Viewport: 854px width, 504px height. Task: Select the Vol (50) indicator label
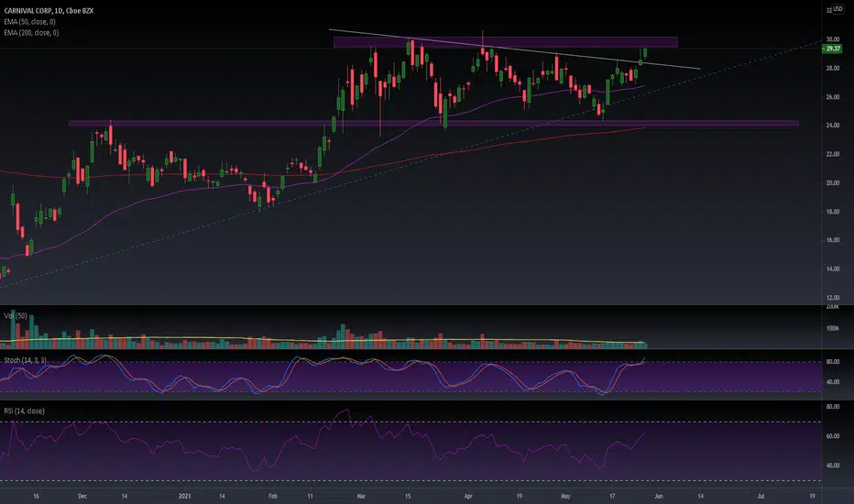coord(16,316)
